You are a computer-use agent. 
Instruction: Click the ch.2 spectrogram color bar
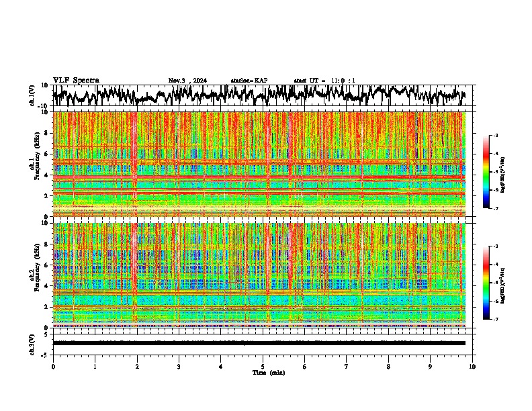click(x=486, y=283)
